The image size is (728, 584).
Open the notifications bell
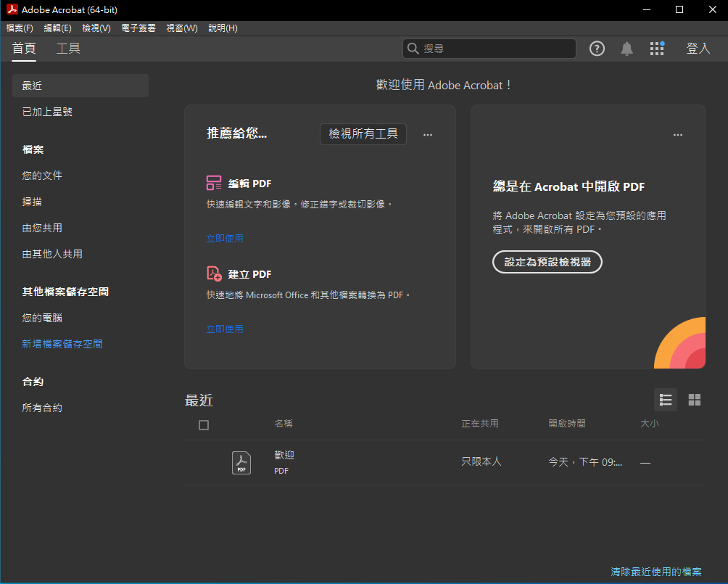626,49
